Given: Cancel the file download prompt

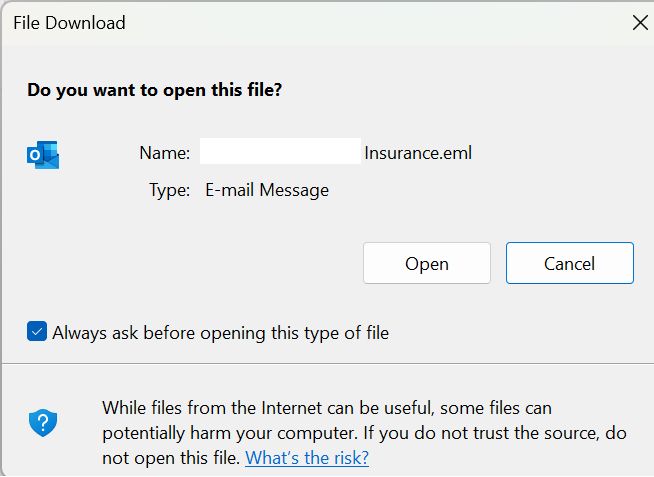Looking at the screenshot, I should [570, 263].
